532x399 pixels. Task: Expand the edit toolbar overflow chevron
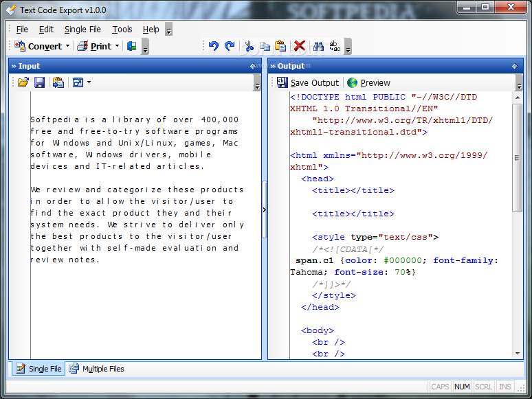coord(348,47)
